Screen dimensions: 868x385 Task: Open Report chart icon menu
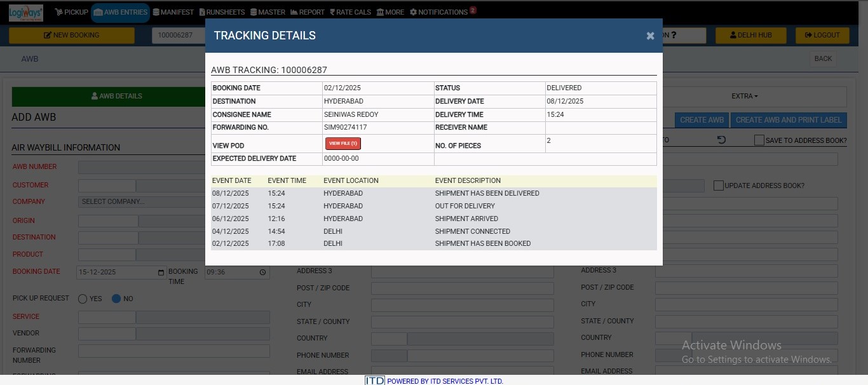click(x=294, y=12)
